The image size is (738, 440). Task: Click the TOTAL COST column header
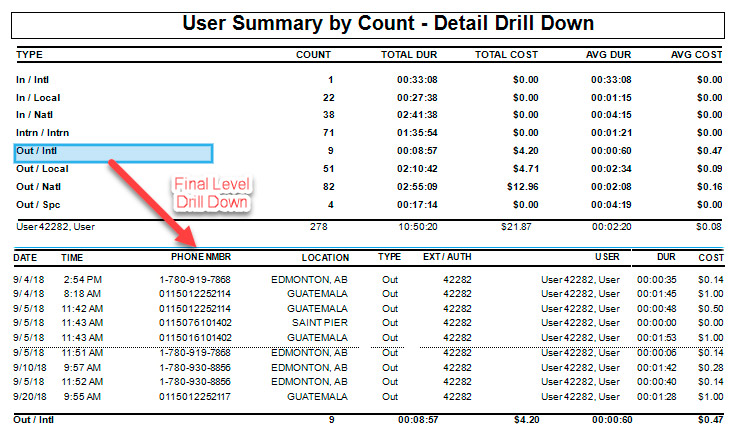click(508, 54)
